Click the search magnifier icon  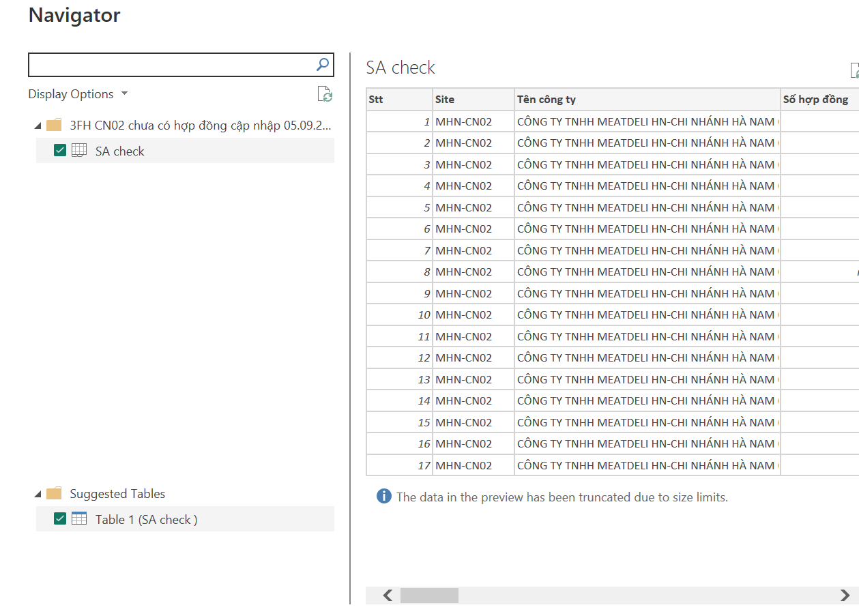click(323, 65)
